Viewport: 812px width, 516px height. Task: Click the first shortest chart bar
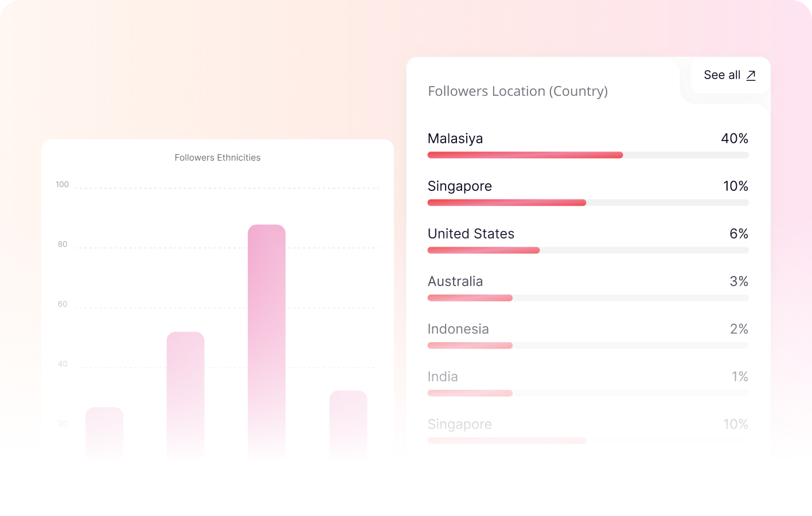[x=104, y=433]
